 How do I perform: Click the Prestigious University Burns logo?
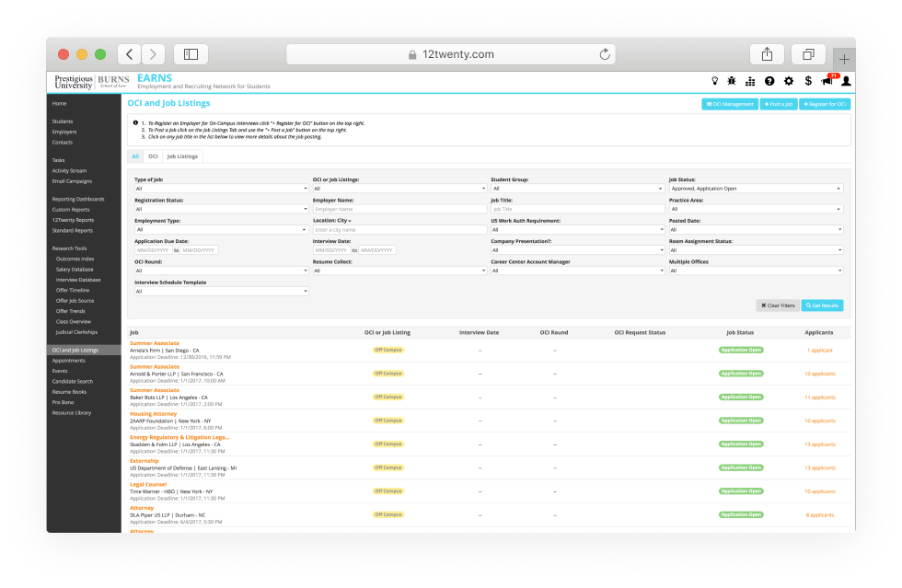[x=91, y=82]
